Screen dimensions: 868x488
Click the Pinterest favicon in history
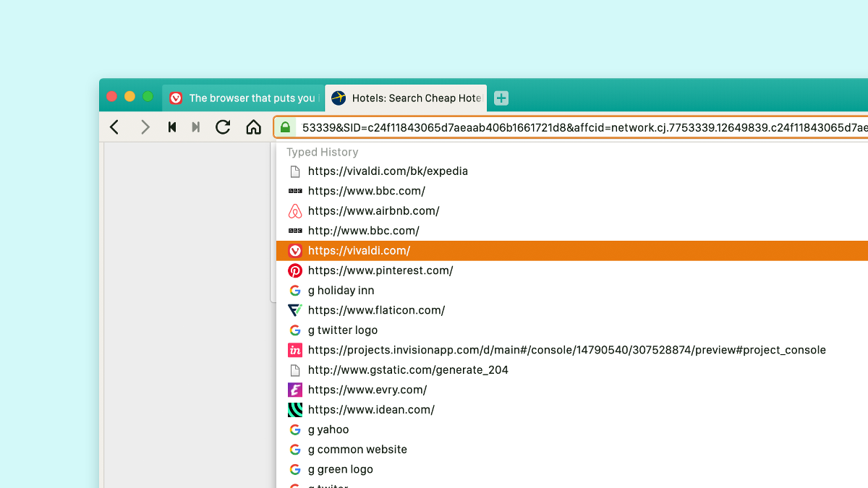point(294,270)
